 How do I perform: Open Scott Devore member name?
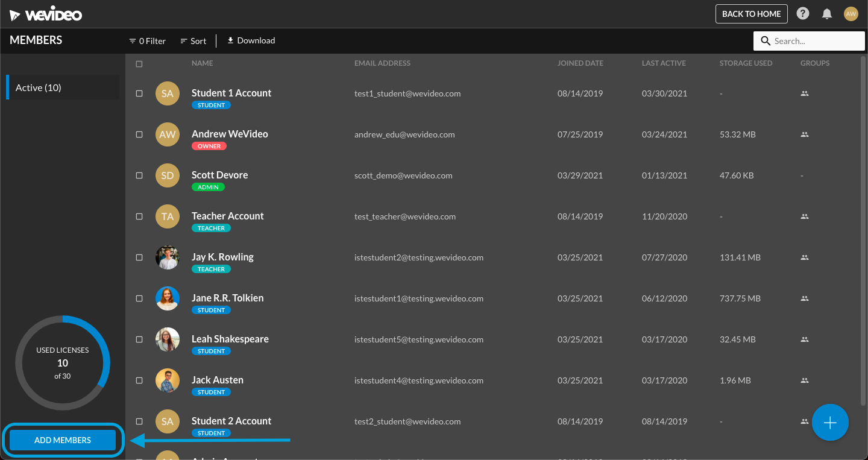click(219, 175)
